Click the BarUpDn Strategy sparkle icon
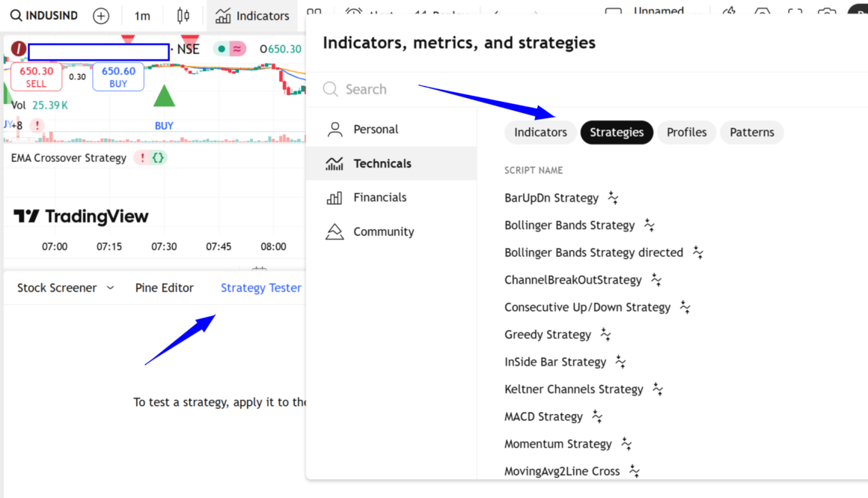Viewport: 868px width, 498px height. pyautogui.click(x=613, y=198)
